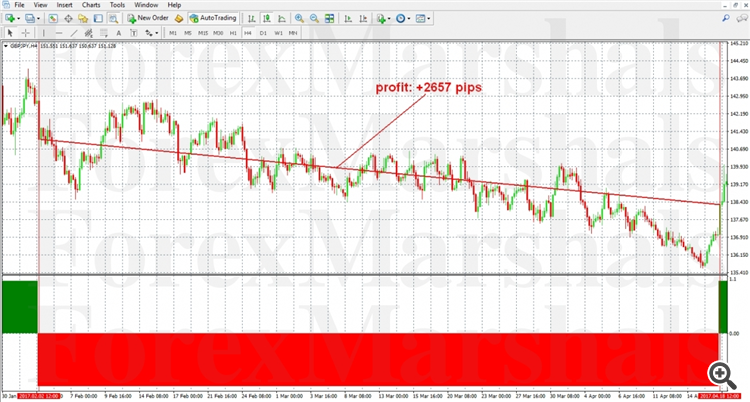The height and width of the screenshot is (402, 750).
Task: Open the Insert menu
Action: click(65, 5)
